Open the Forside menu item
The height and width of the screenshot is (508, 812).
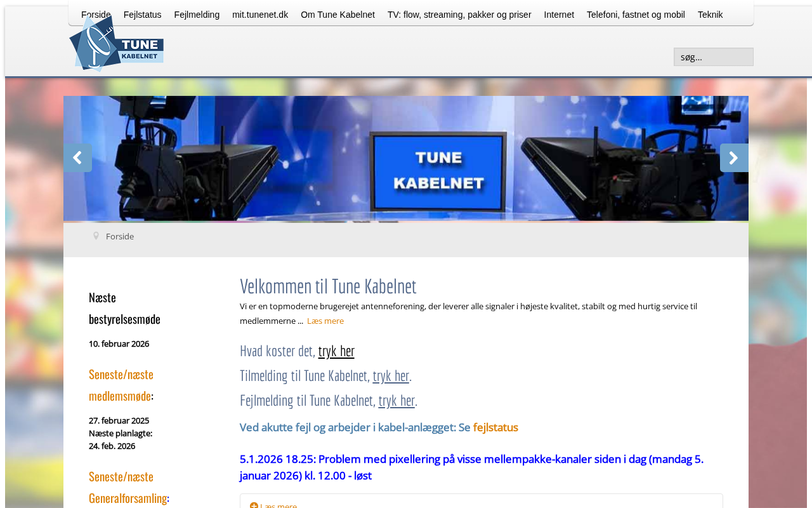tap(96, 15)
